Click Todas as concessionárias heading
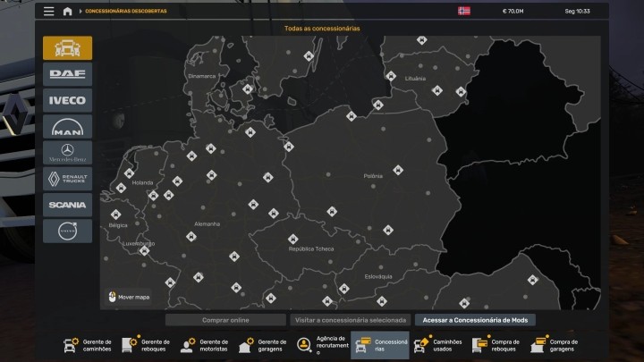Screen dimensions: 644x362 [x=322, y=29]
